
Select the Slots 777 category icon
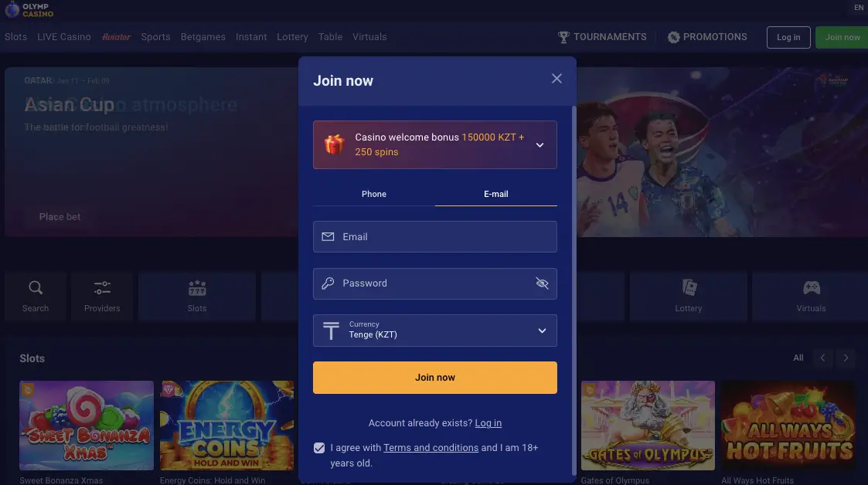[197, 288]
